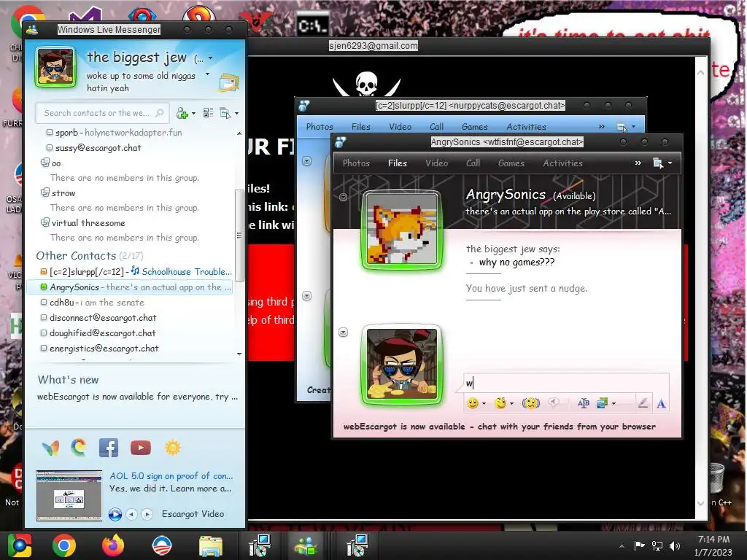Click the webEscargot banner in chat window
The height and width of the screenshot is (560, 747).
(499, 427)
